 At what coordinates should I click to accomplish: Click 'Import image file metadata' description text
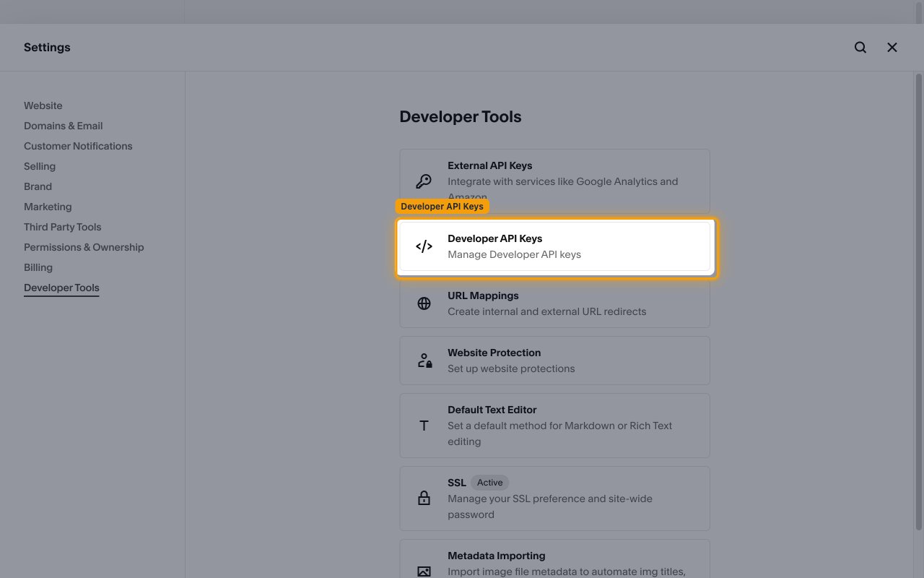click(x=567, y=571)
